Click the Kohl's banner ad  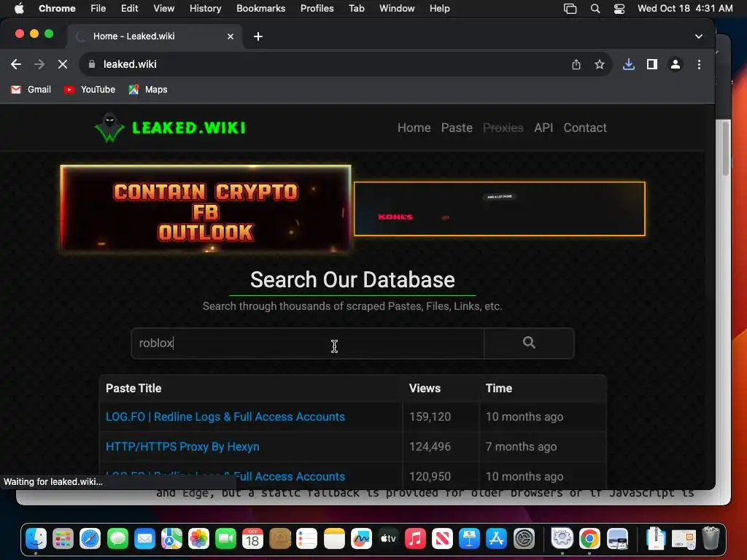[499, 209]
